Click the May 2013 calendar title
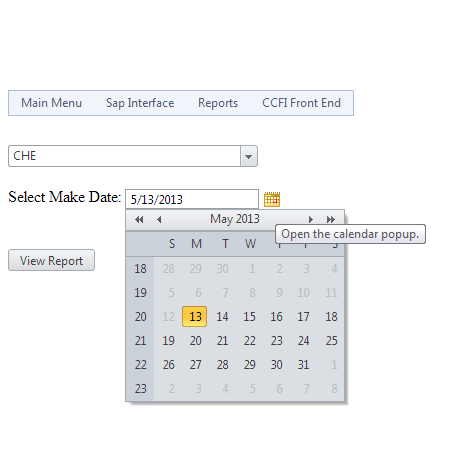Viewport: 458px width, 469px height. (x=235, y=219)
